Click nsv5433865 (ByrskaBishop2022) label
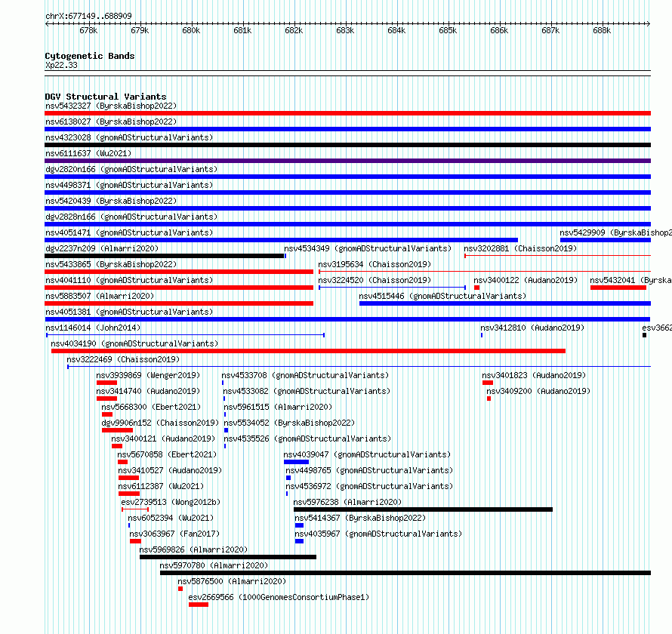Screen dimensions: 672x634 point(111,264)
